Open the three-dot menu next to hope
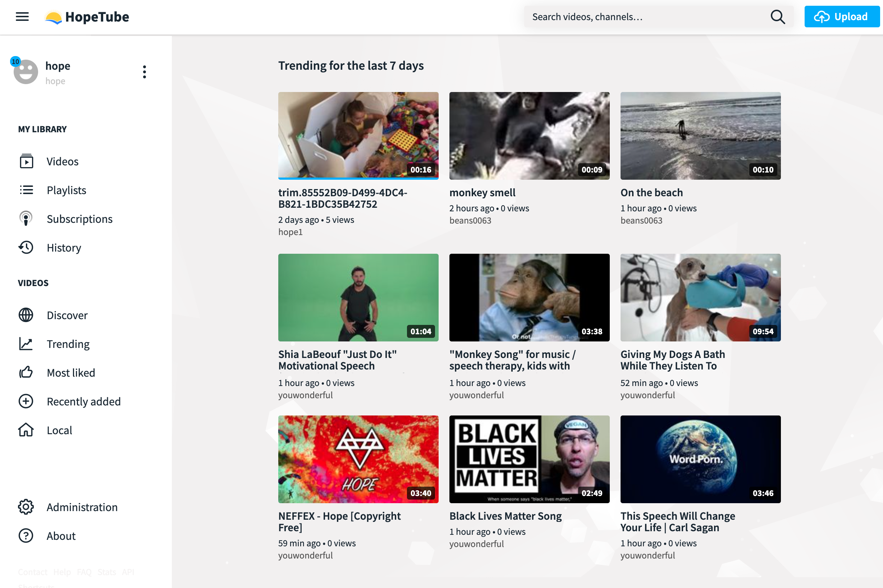 click(x=145, y=72)
